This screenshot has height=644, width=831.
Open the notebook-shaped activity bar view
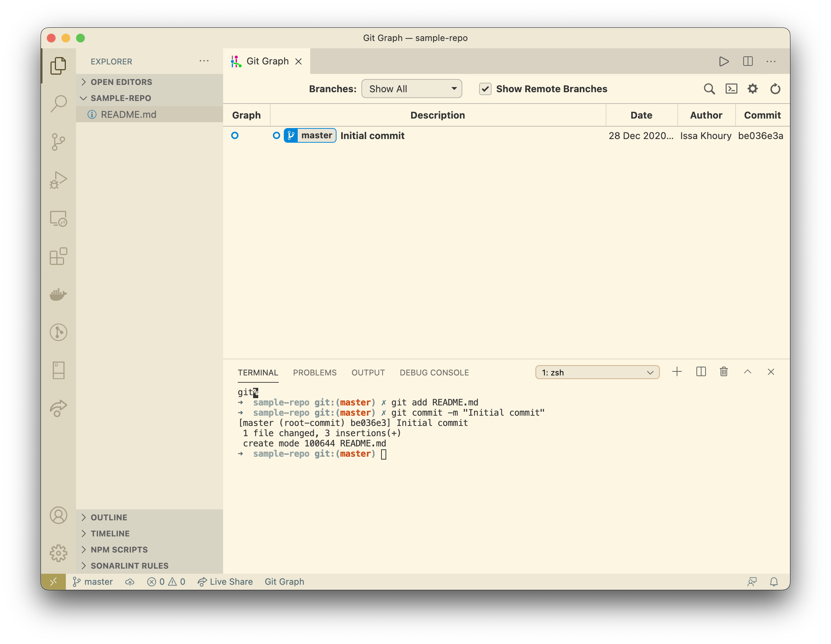click(58, 370)
